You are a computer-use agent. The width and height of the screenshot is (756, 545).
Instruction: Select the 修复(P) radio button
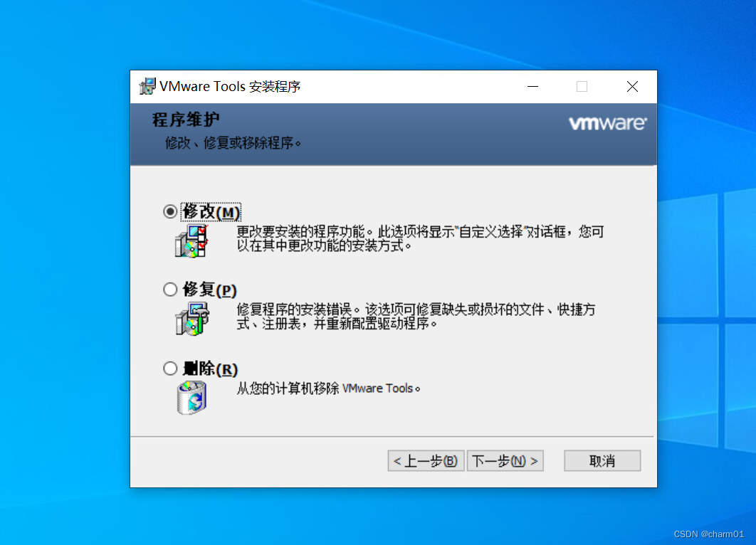(x=169, y=289)
